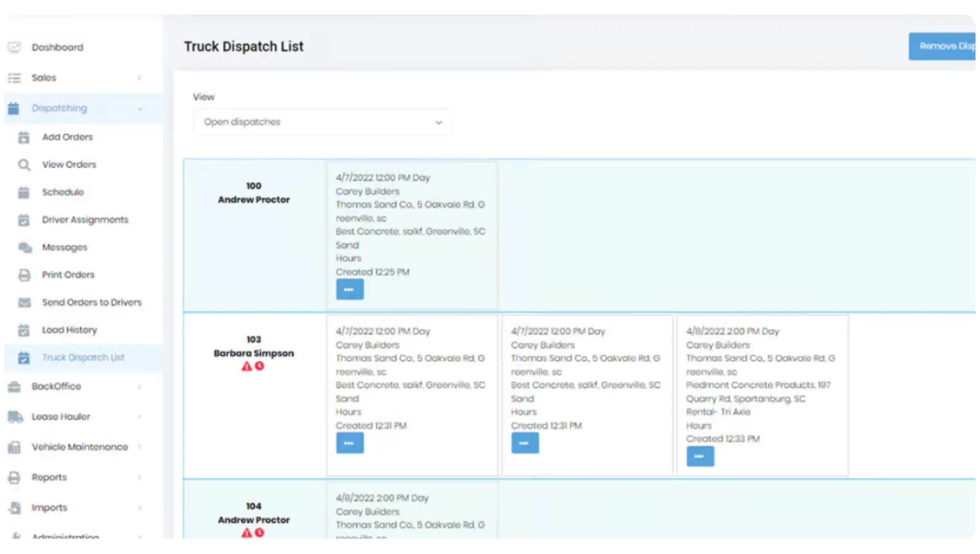980x554 pixels.
Task: Open options on Andrew Proctor's 100 dispatch card
Action: coord(349,289)
